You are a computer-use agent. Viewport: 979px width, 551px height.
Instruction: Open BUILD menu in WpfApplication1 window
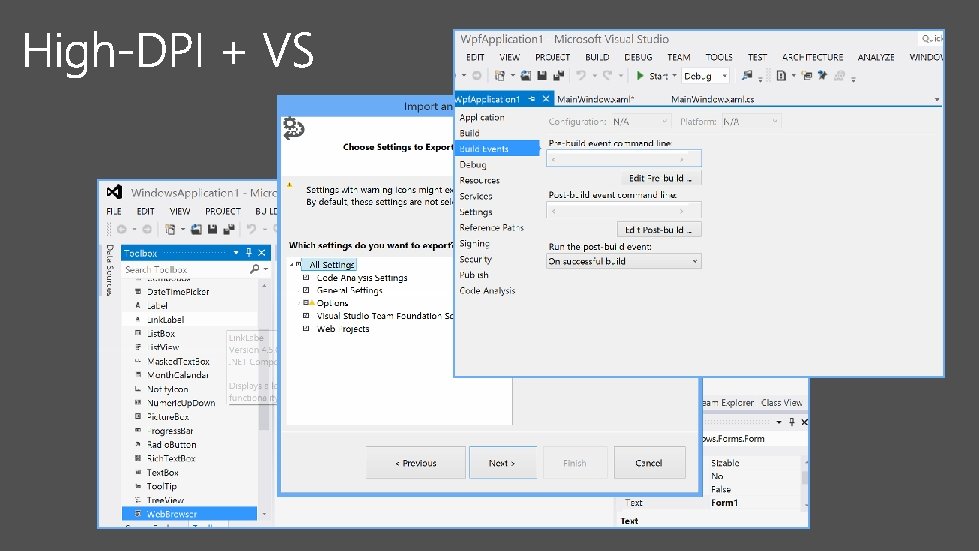(597, 57)
